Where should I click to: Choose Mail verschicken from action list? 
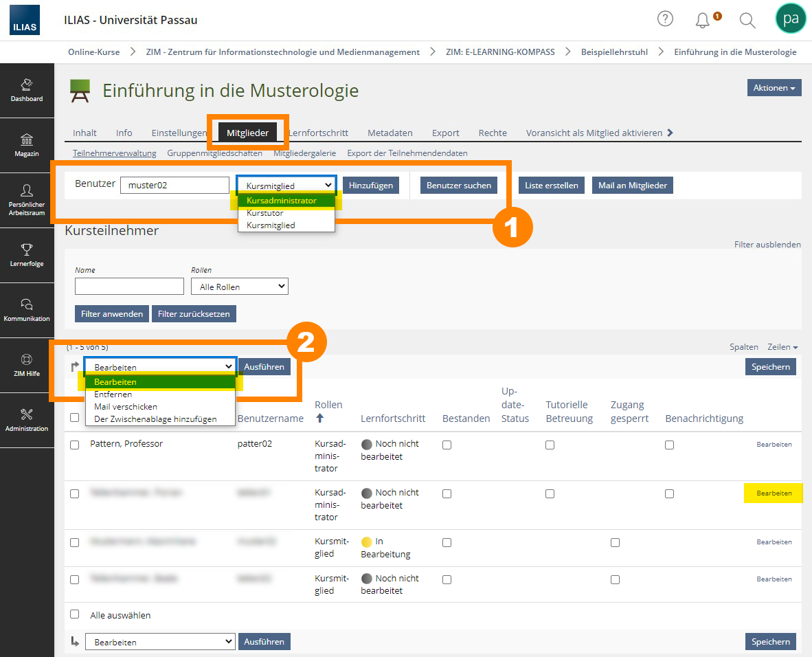pos(160,407)
